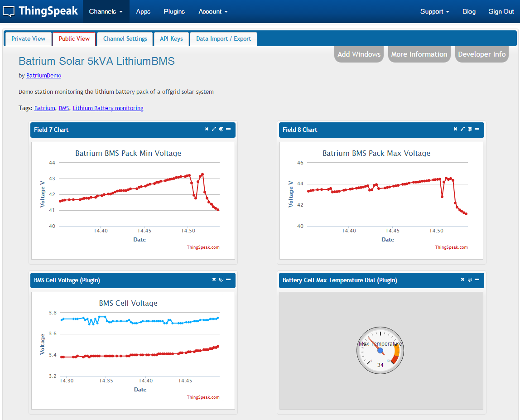This screenshot has width=520, height=420.
Task: Open comment icon on Max Temperature Dial plugin
Action: 470,280
